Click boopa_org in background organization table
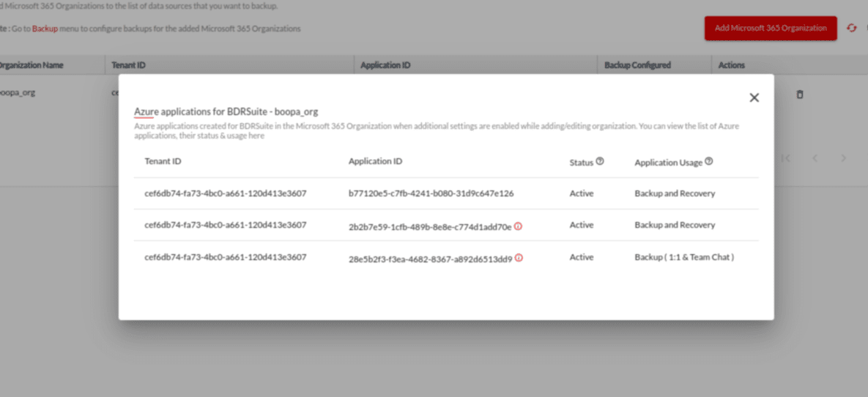 pyautogui.click(x=17, y=92)
